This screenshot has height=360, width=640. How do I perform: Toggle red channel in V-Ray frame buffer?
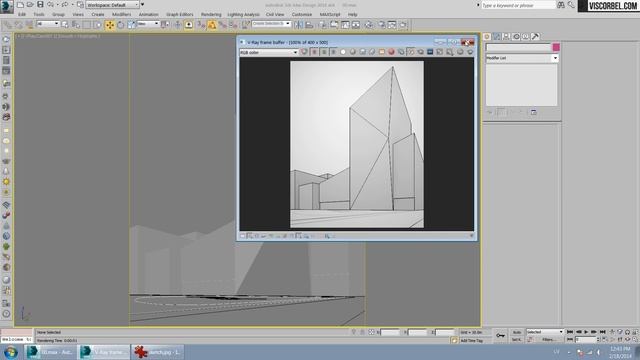314,52
